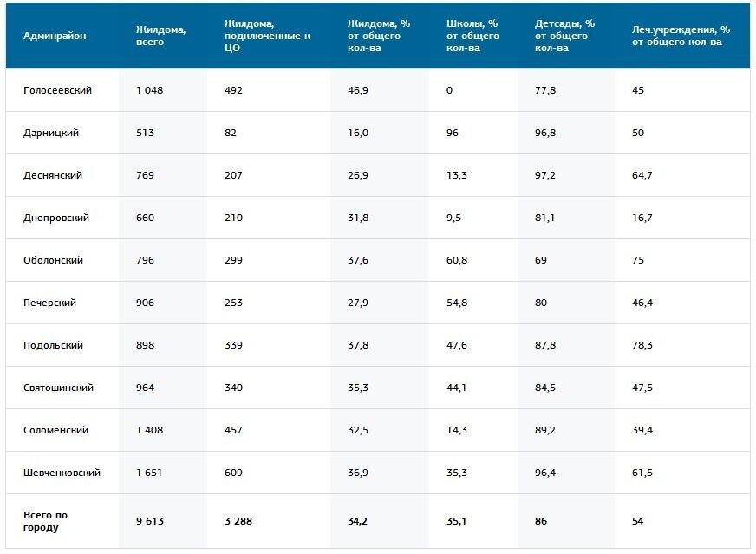Click the Печерский row label
This screenshot has width=756, height=554.
[x=50, y=303]
